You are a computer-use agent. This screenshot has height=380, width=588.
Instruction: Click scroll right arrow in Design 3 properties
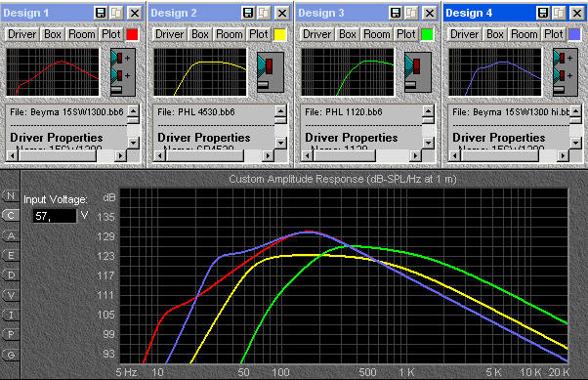[415, 155]
